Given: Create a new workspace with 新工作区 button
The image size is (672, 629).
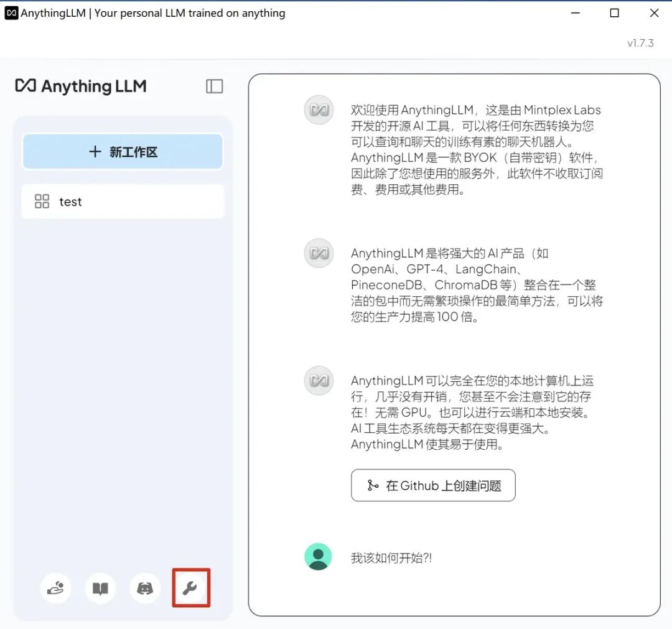Looking at the screenshot, I should [123, 152].
